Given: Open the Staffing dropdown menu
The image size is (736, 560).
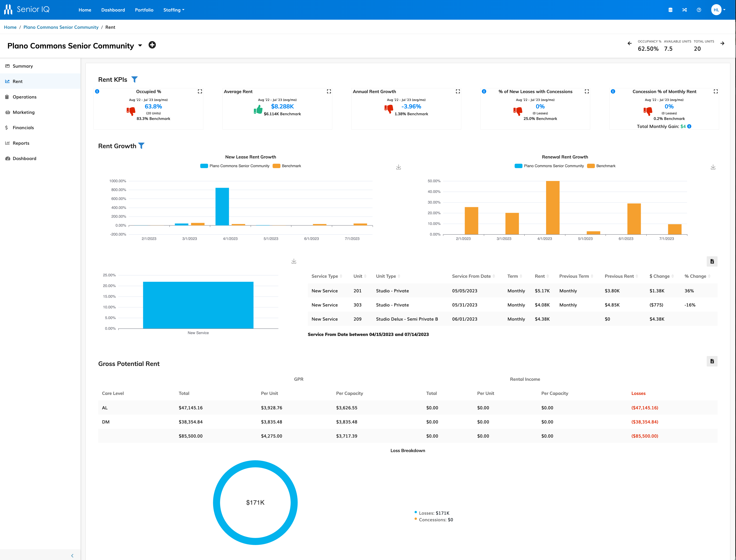Looking at the screenshot, I should [x=174, y=10].
